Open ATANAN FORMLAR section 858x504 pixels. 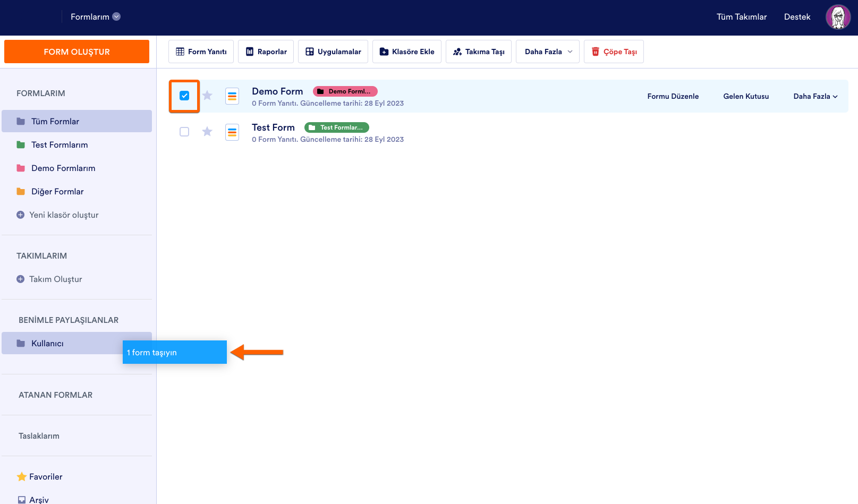click(55, 395)
